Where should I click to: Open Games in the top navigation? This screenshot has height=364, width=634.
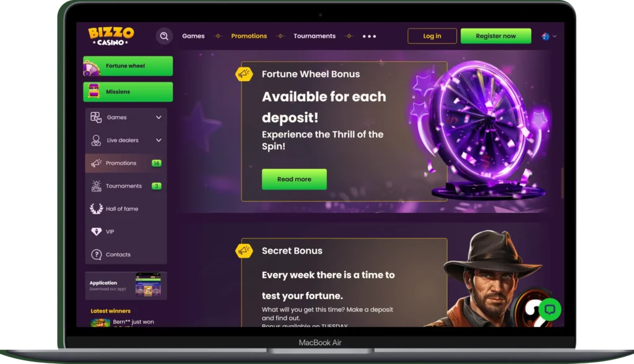pos(193,36)
